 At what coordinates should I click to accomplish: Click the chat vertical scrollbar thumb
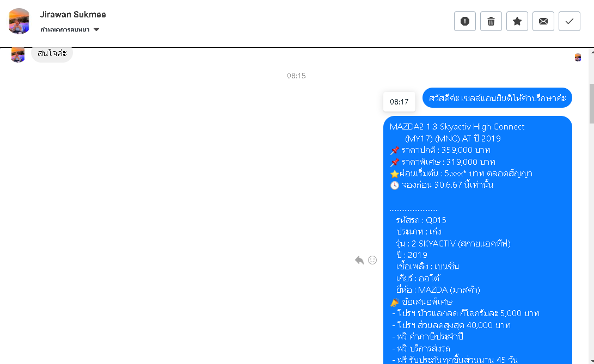pos(592,103)
